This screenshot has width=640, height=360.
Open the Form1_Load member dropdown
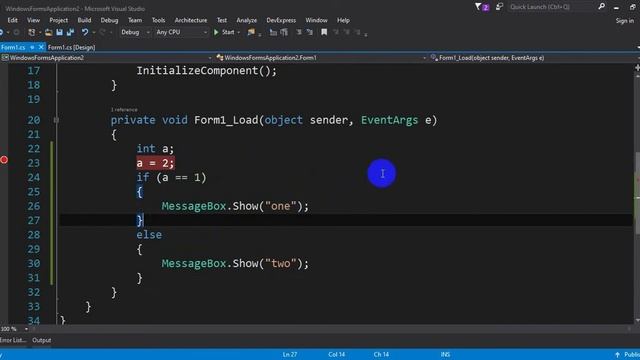[534, 58]
